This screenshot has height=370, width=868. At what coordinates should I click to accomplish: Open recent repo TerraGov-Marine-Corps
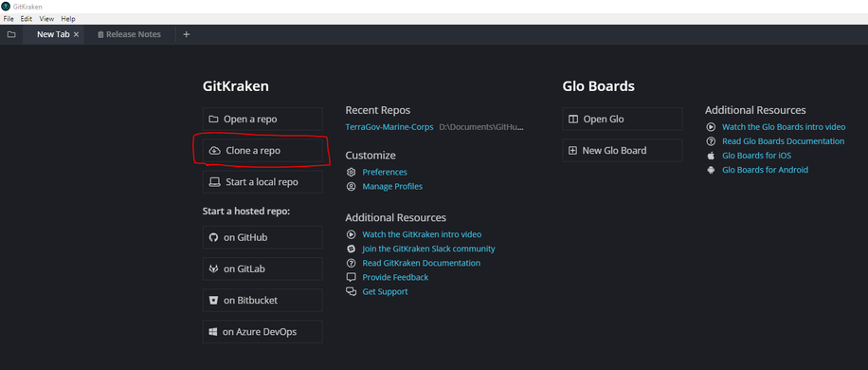click(x=389, y=127)
